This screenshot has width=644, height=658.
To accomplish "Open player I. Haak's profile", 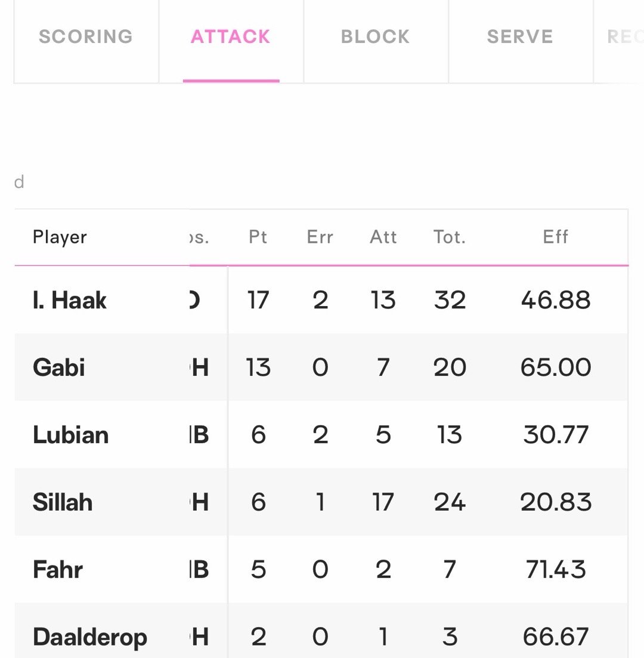I will (70, 300).
